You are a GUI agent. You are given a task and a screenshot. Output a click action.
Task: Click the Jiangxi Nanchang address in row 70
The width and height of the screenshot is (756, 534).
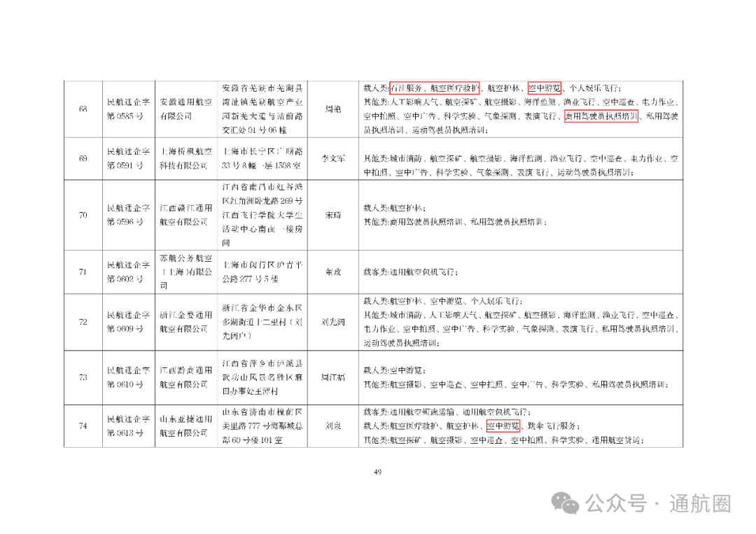tap(262, 215)
